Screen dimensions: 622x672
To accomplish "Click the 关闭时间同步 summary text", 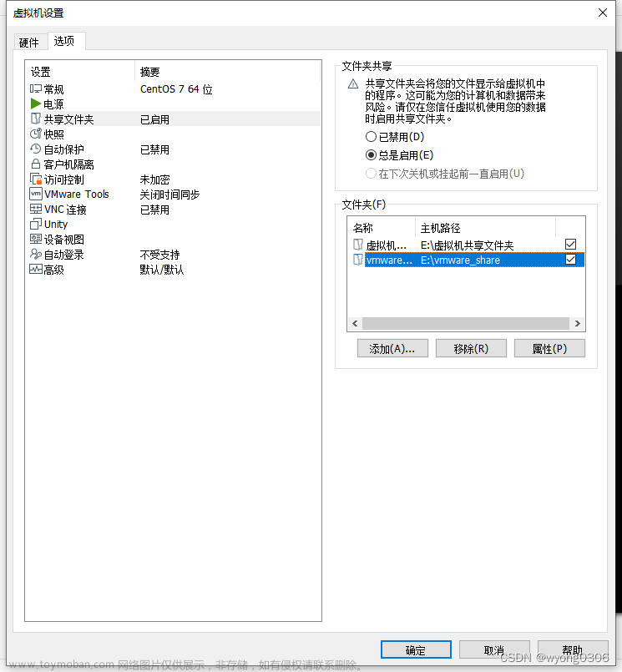I will pos(169,195).
